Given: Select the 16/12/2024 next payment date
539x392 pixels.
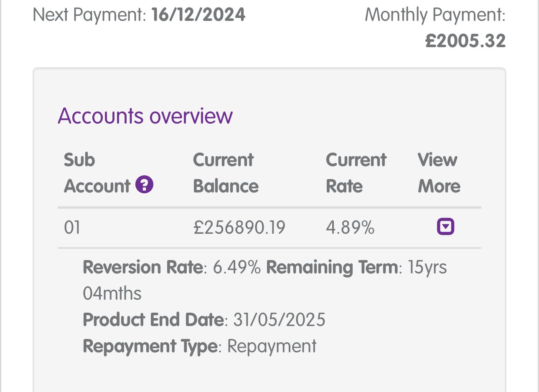Looking at the screenshot, I should point(198,15).
